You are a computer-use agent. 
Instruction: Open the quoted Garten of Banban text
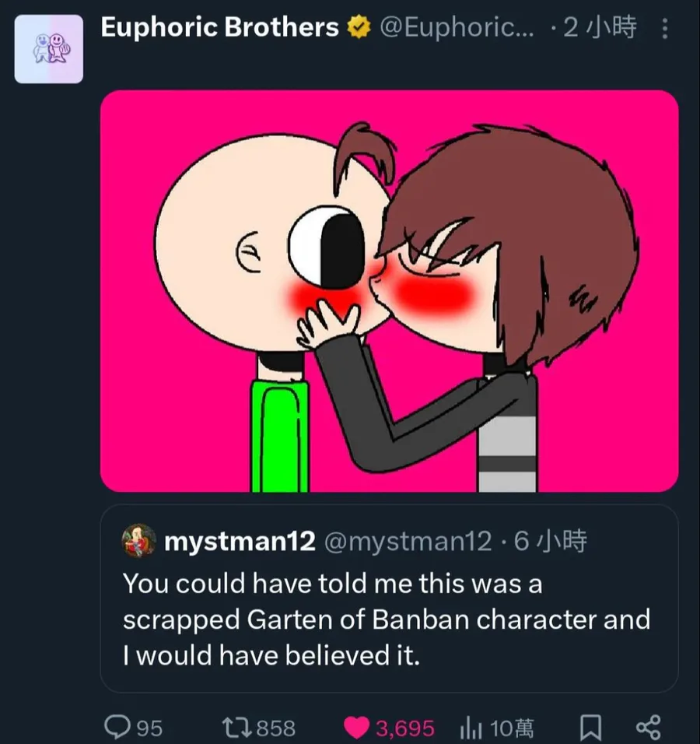[386, 619]
